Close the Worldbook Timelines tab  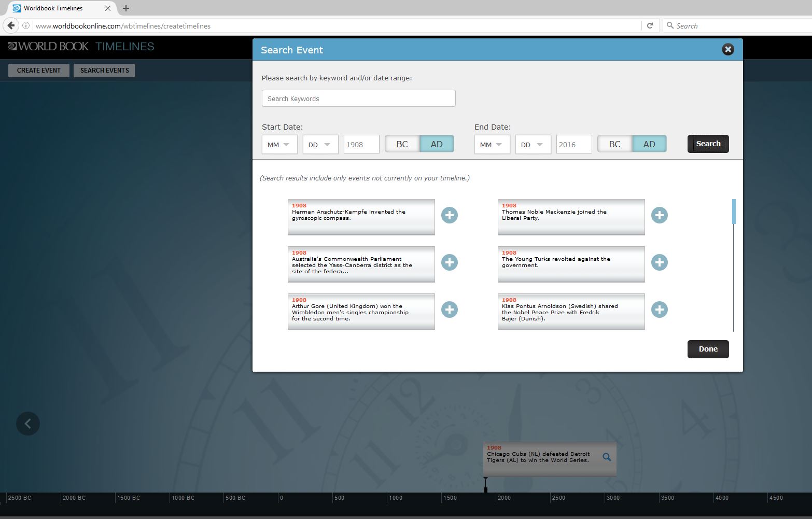click(108, 8)
